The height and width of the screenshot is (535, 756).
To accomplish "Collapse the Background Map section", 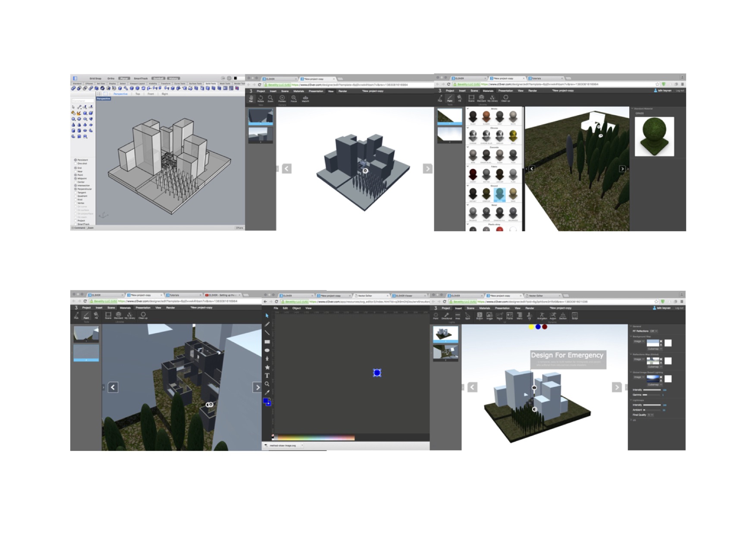I will tap(631, 337).
